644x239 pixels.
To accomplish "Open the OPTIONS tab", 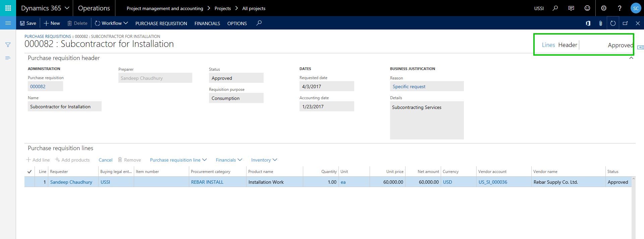I will click(x=237, y=23).
